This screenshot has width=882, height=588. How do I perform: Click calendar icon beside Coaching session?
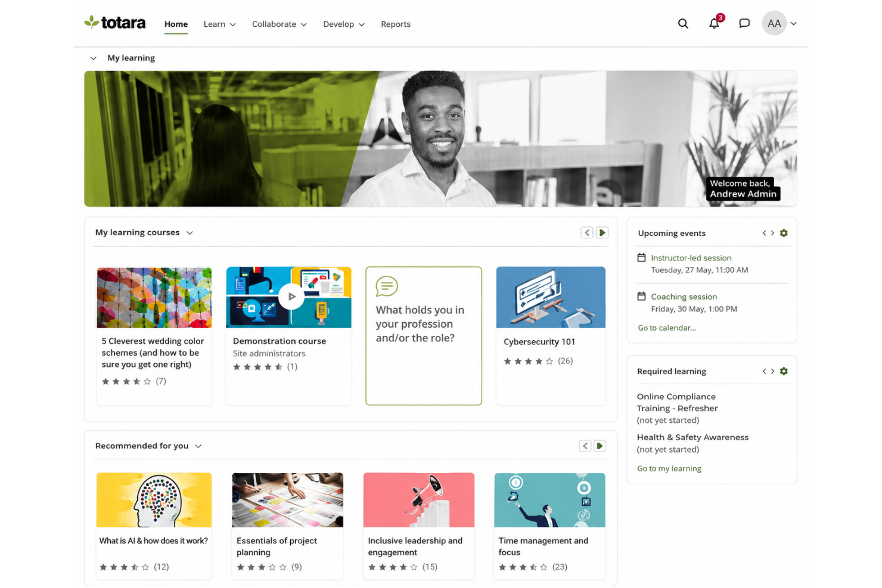click(x=642, y=296)
